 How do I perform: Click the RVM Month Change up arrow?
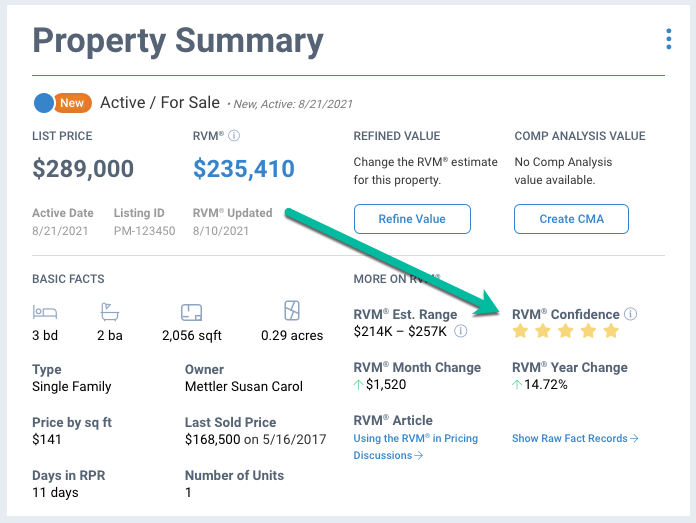[359, 385]
